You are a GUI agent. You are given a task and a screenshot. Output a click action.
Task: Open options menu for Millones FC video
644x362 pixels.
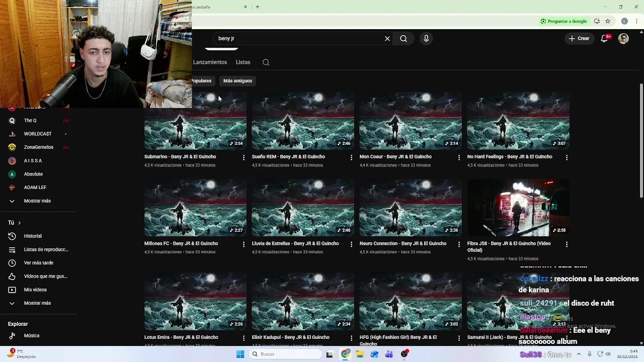pyautogui.click(x=244, y=244)
